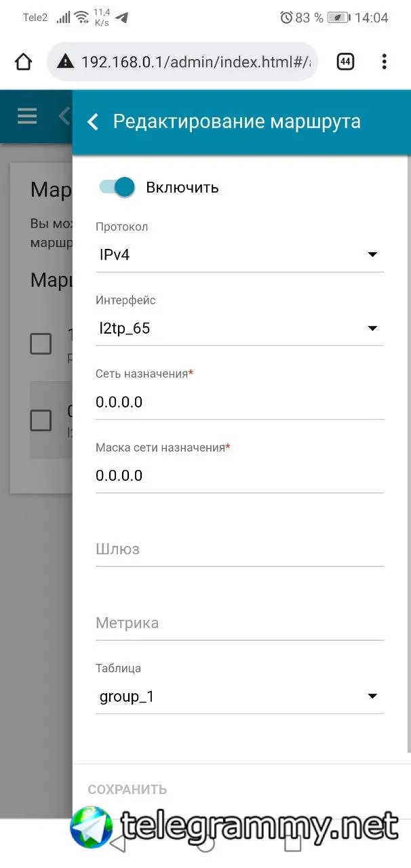Click the Метрика input field
Screen dimensions: 411x868
(x=240, y=623)
